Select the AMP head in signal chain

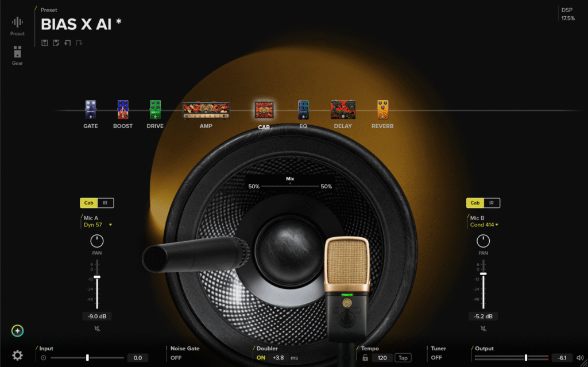pos(206,110)
